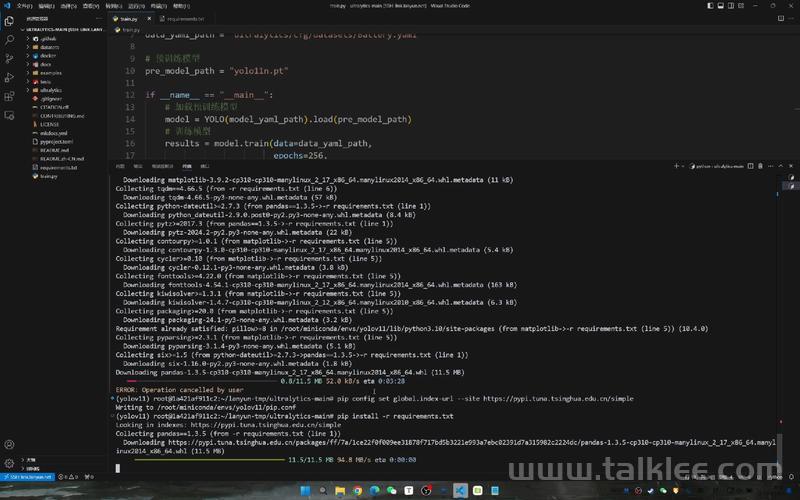Expand the docker folder
Screen dimensions: 800x500
(48, 56)
